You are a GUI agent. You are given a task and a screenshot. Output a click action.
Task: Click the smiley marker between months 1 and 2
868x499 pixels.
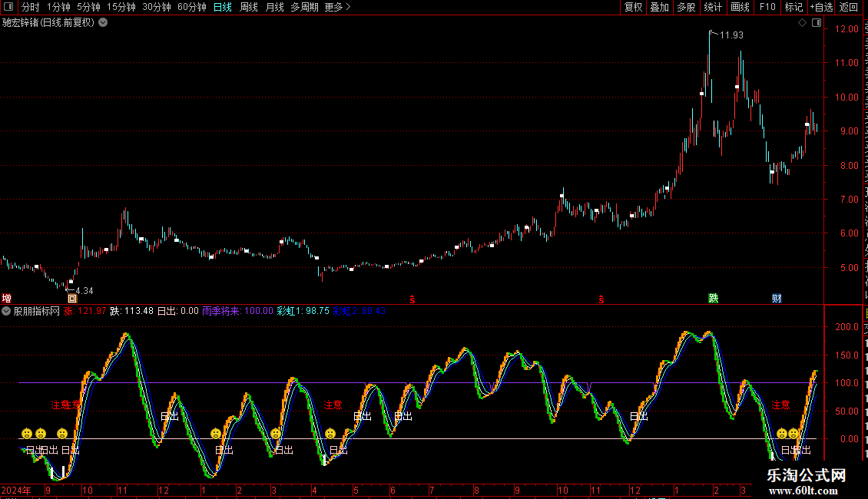click(215, 434)
